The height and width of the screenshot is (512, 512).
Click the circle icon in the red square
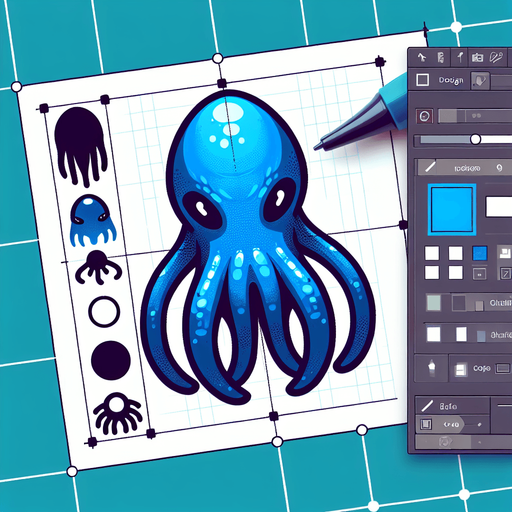pyautogui.click(x=425, y=116)
